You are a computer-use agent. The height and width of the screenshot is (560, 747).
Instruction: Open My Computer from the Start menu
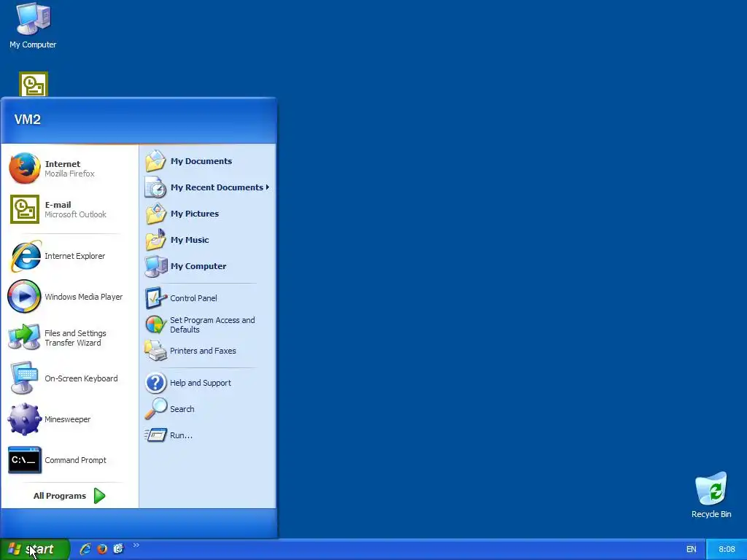coord(207,265)
